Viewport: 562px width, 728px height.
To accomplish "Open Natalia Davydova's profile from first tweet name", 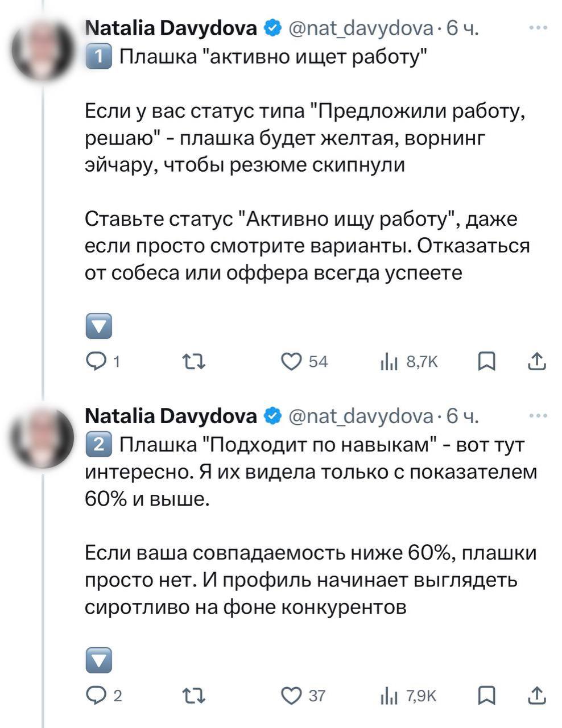I will (x=171, y=27).
